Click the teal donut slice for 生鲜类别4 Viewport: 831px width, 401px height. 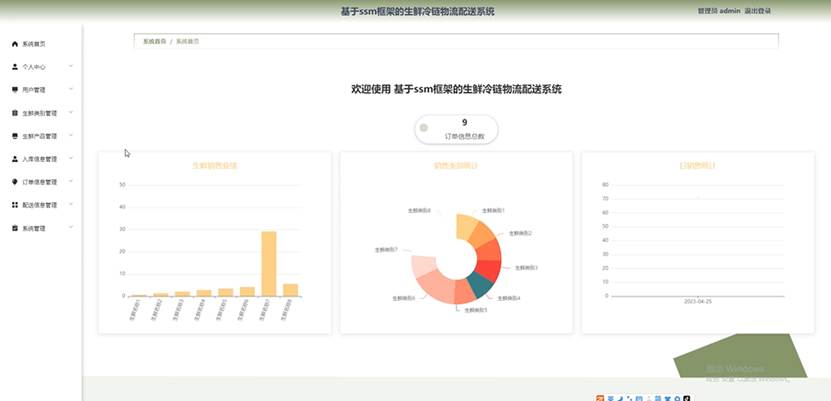[x=482, y=286]
